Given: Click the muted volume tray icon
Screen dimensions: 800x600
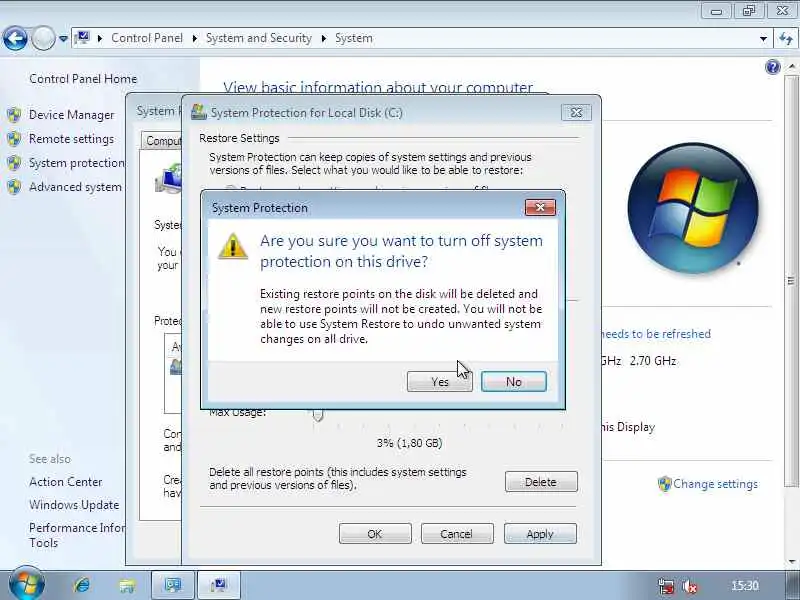Looking at the screenshot, I should 690,586.
